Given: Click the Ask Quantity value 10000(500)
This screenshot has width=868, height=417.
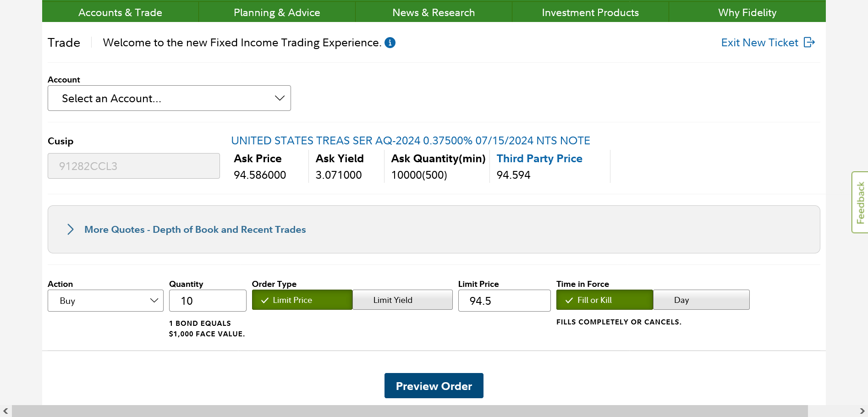Looking at the screenshot, I should [x=419, y=175].
